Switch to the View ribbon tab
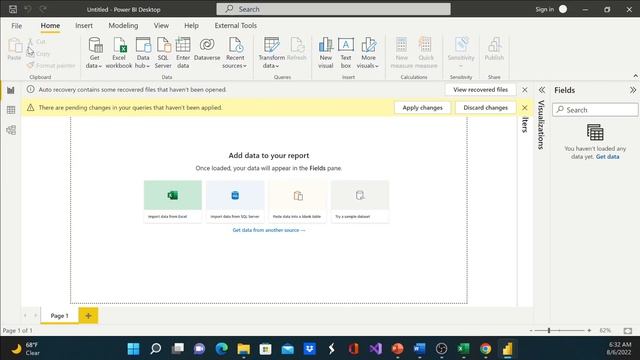 [x=161, y=25]
